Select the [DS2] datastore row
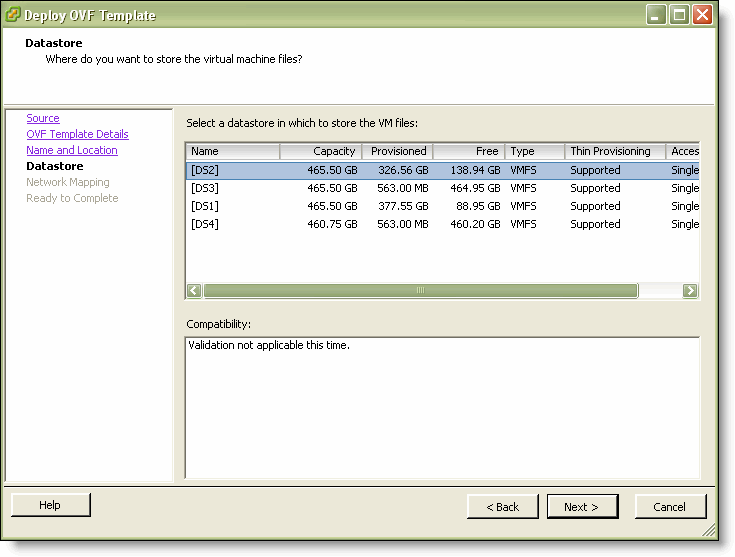 pyautogui.click(x=442, y=170)
